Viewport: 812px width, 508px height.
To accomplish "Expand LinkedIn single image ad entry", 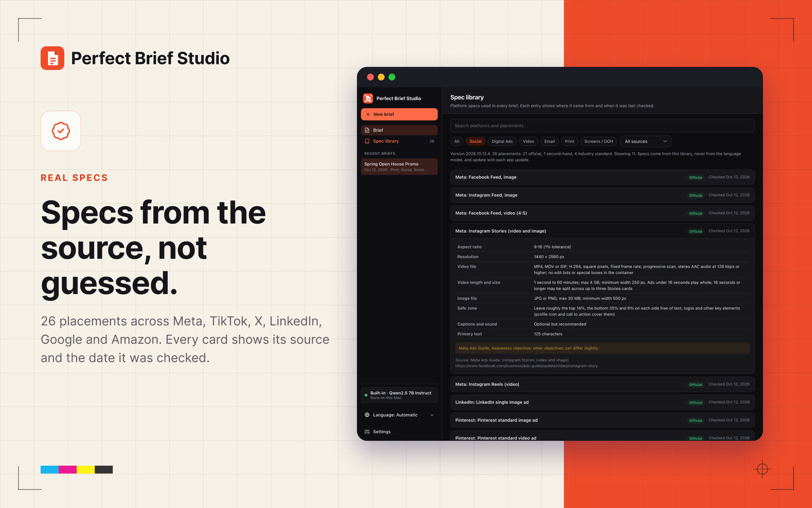I will tap(602, 402).
